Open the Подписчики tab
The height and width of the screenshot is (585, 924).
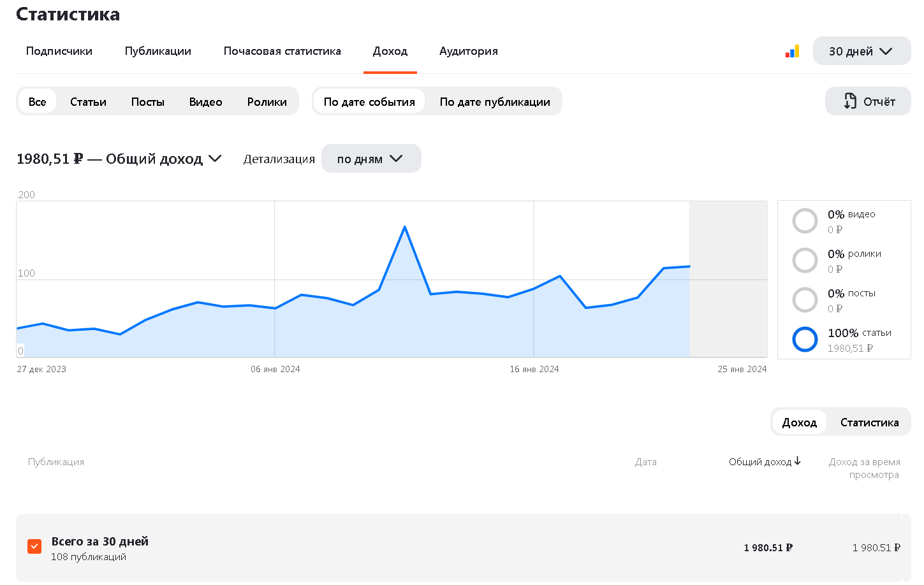tap(59, 51)
